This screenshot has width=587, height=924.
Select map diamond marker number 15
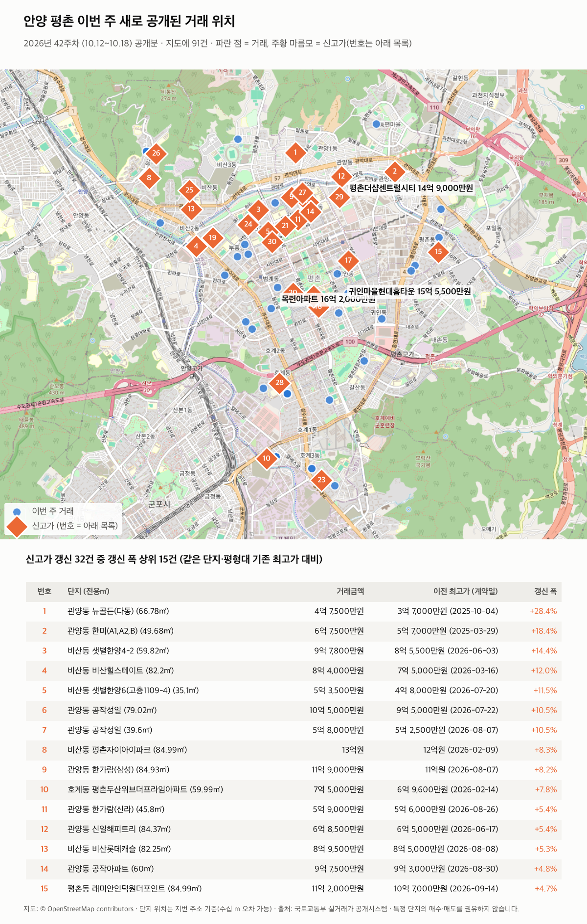pos(438,252)
